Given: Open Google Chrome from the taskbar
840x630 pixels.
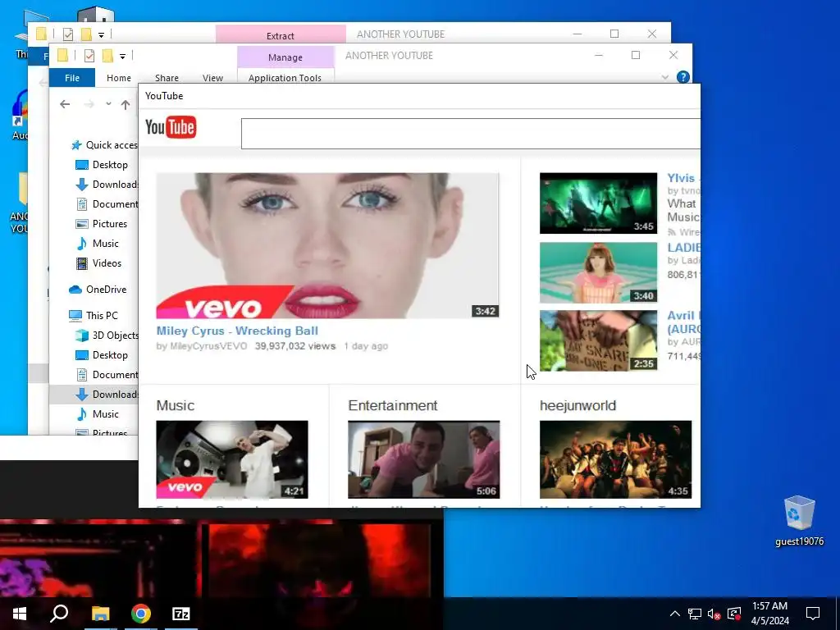Looking at the screenshot, I should tap(141, 614).
